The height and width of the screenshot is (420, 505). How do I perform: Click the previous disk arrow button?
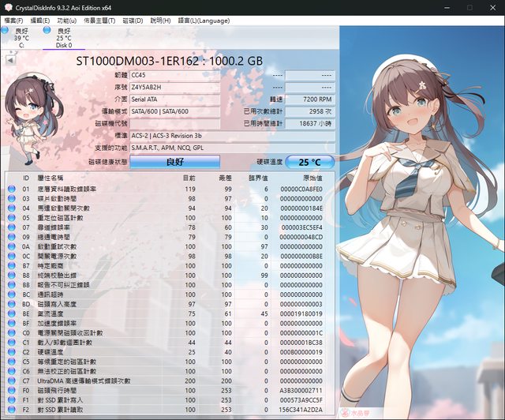click(10, 59)
